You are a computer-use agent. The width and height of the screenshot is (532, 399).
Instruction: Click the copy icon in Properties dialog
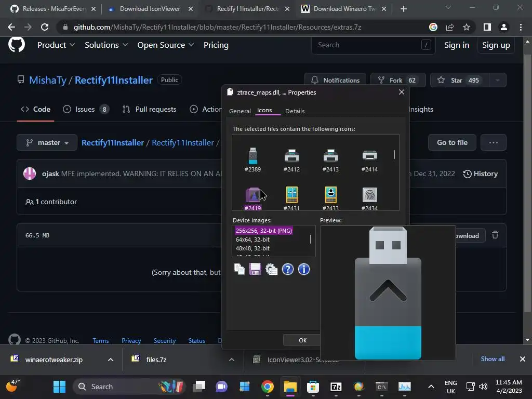pyautogui.click(x=240, y=269)
